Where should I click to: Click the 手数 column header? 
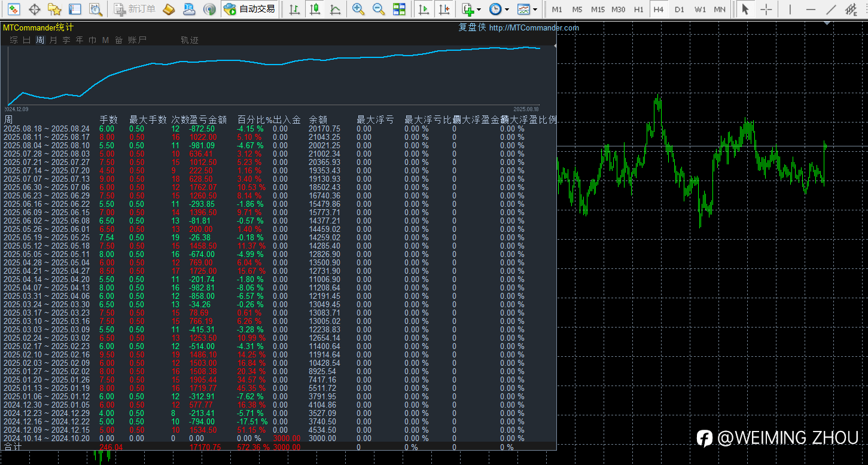coord(109,120)
